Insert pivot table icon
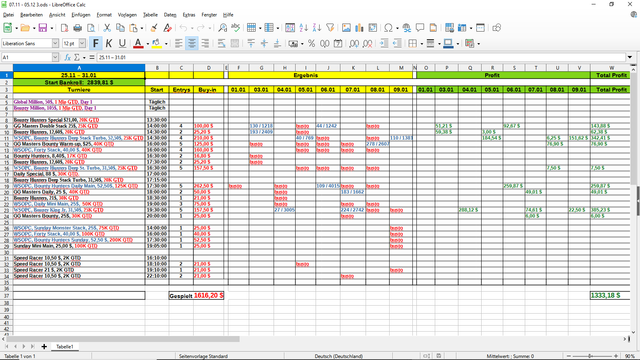 [373, 28]
